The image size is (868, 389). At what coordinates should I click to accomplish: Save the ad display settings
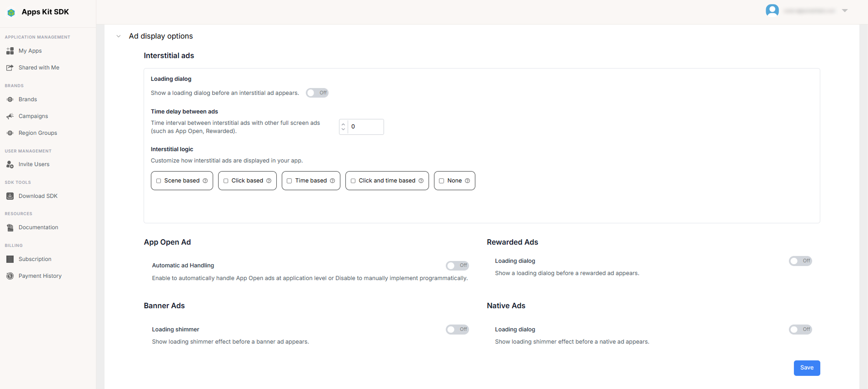coord(807,368)
